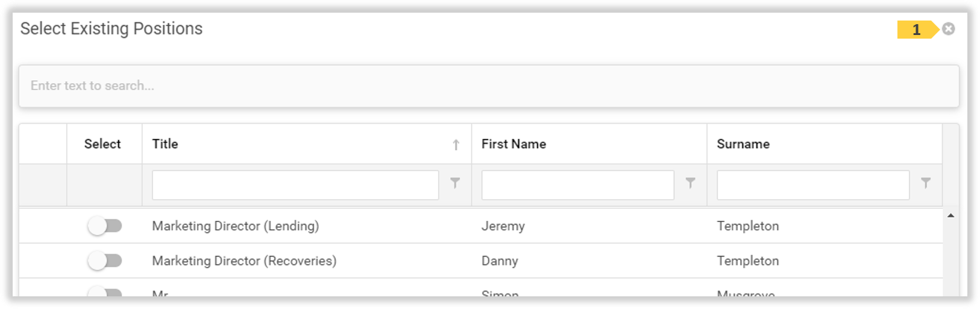Click the Title column filter funnel icon
The image size is (980, 309).
(x=455, y=183)
